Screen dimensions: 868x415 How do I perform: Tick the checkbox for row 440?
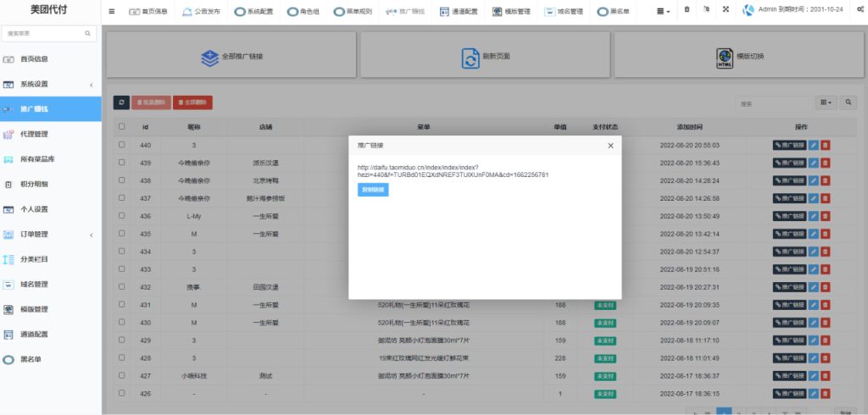(x=122, y=145)
